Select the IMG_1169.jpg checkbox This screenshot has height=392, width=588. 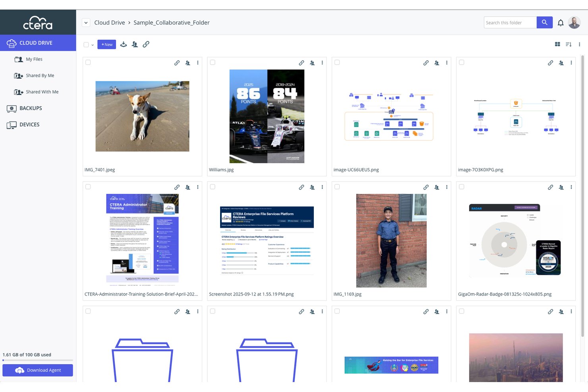337,187
